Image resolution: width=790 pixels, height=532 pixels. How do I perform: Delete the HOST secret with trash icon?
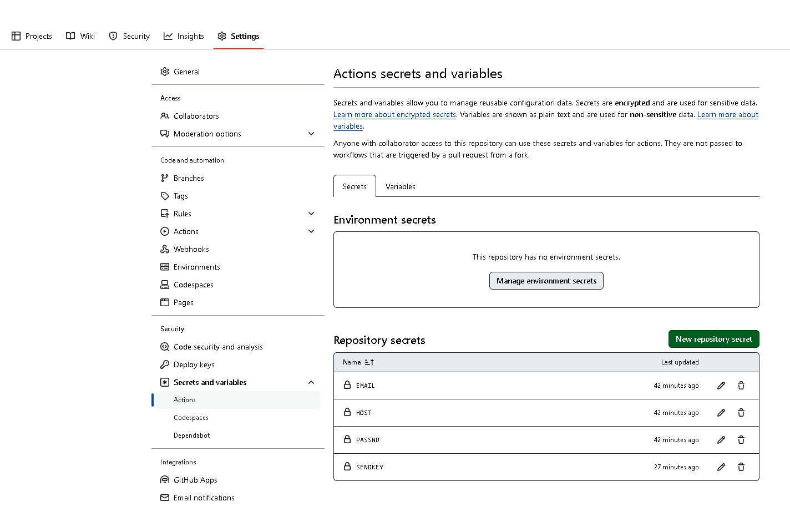tap(741, 413)
